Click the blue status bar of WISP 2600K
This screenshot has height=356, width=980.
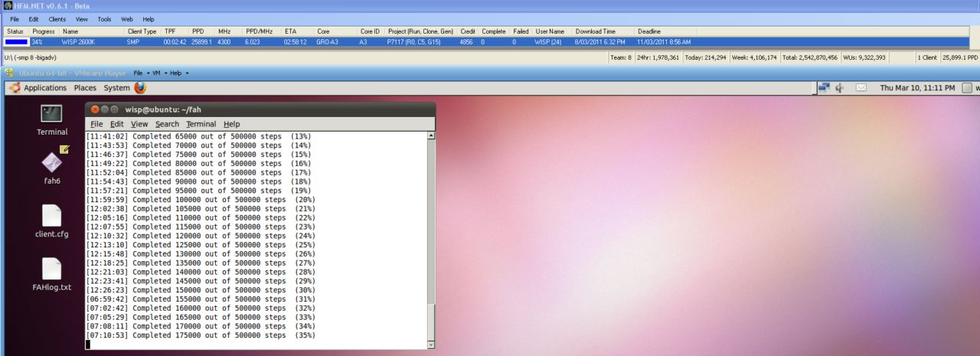(17, 42)
